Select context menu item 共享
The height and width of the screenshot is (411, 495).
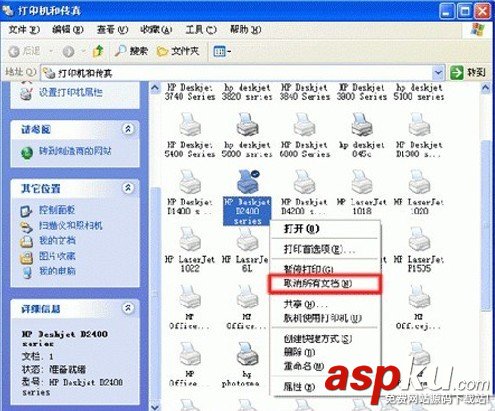325,304
